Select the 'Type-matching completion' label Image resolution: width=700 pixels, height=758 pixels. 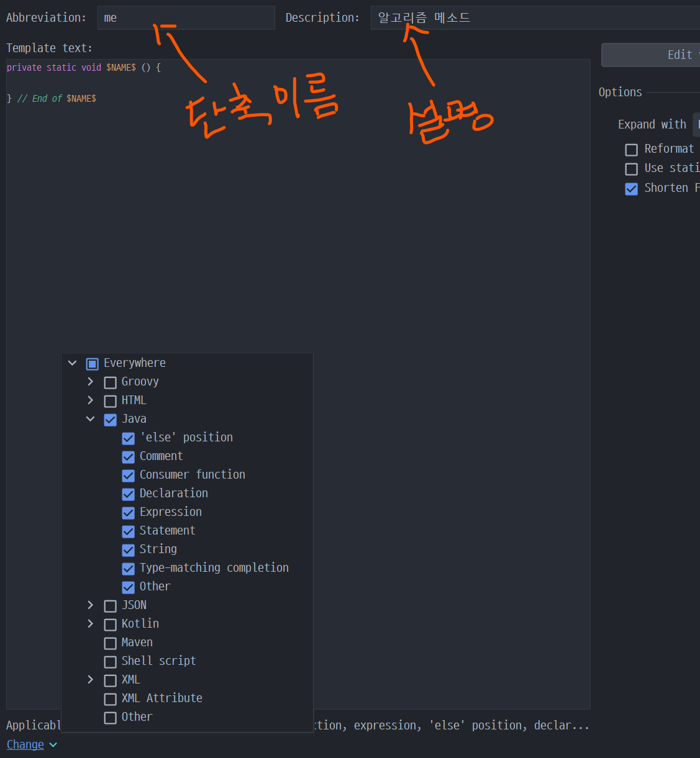click(x=214, y=567)
